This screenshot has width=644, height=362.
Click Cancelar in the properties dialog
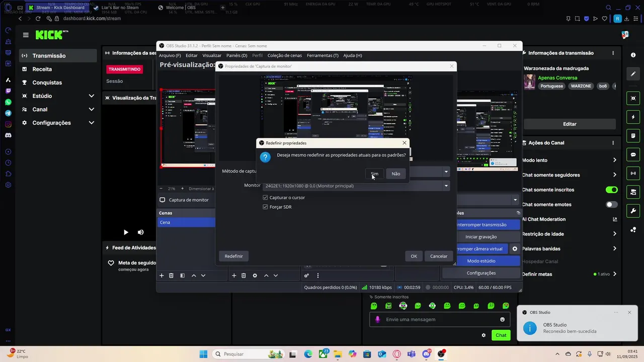click(x=439, y=256)
